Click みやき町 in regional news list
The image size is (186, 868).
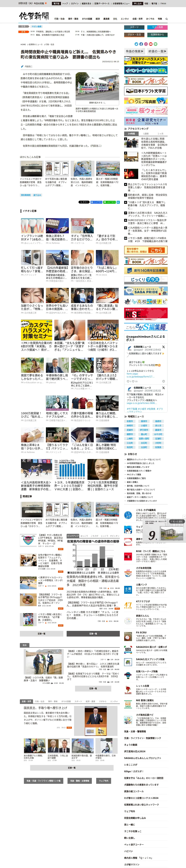(158, 434)
